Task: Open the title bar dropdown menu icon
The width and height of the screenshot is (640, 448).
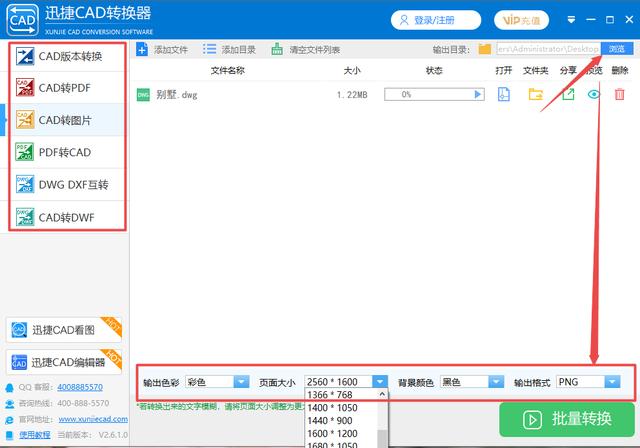Action: (571, 20)
